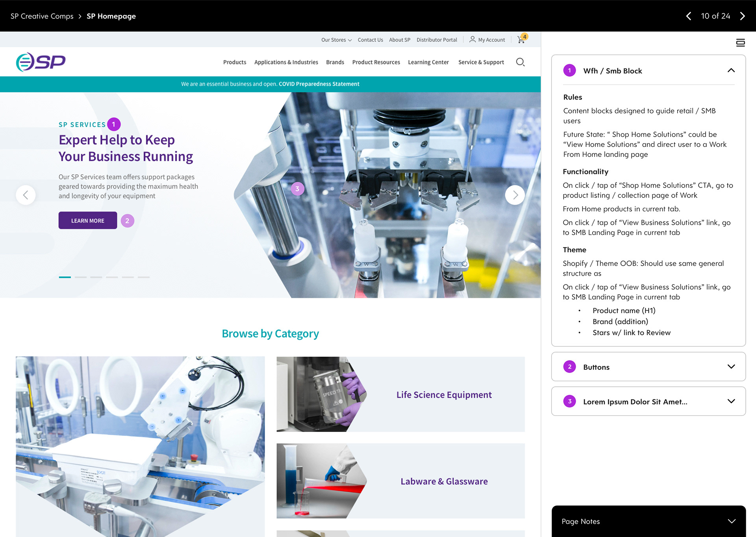Open the site search magnifier icon
The width and height of the screenshot is (756, 537).
pyautogui.click(x=520, y=62)
